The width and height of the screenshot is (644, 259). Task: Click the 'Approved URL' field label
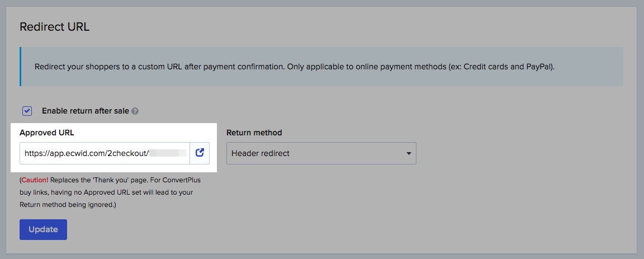pyautogui.click(x=46, y=133)
